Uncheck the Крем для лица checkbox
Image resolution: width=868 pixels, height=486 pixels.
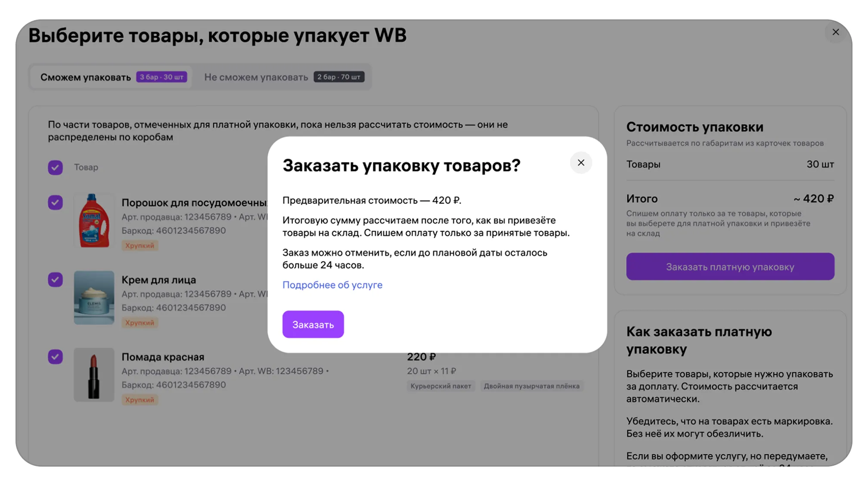click(x=55, y=280)
